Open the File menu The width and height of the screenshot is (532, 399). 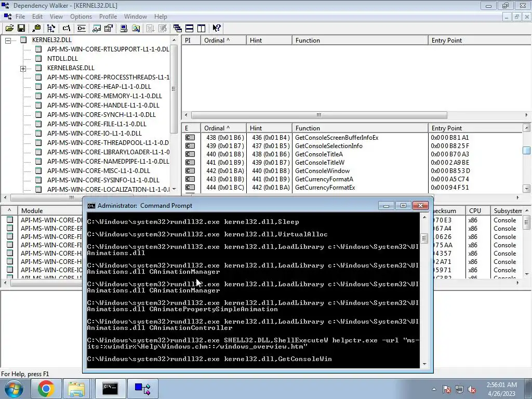20,16
